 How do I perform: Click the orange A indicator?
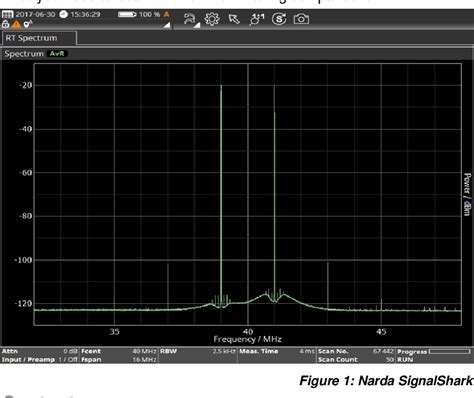pos(166,14)
